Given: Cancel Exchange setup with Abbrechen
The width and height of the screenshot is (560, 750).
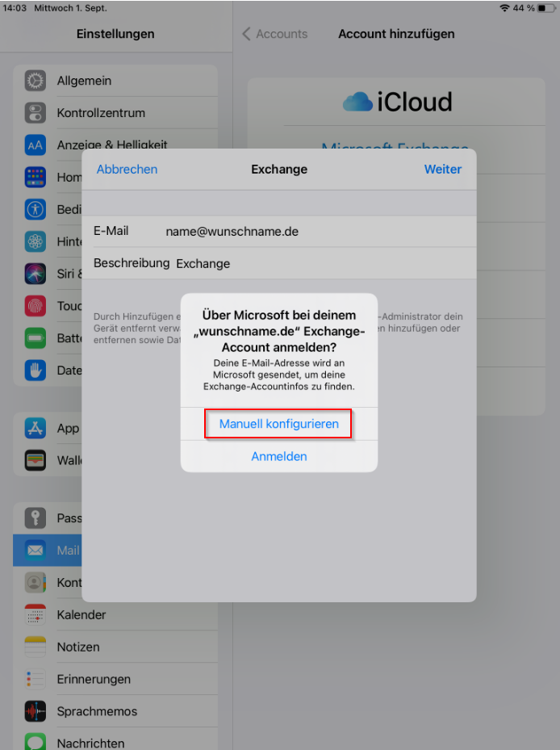Looking at the screenshot, I should pyautogui.click(x=127, y=170).
